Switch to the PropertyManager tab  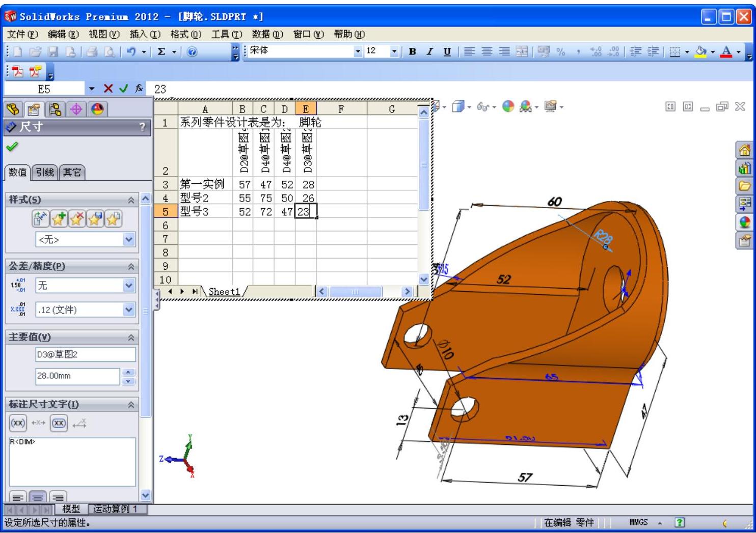point(34,109)
